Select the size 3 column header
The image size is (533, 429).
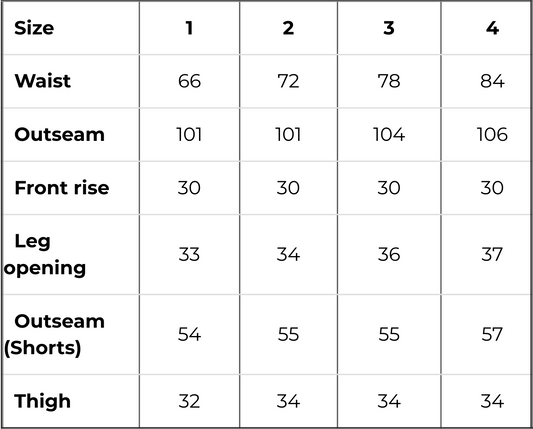[389, 28]
